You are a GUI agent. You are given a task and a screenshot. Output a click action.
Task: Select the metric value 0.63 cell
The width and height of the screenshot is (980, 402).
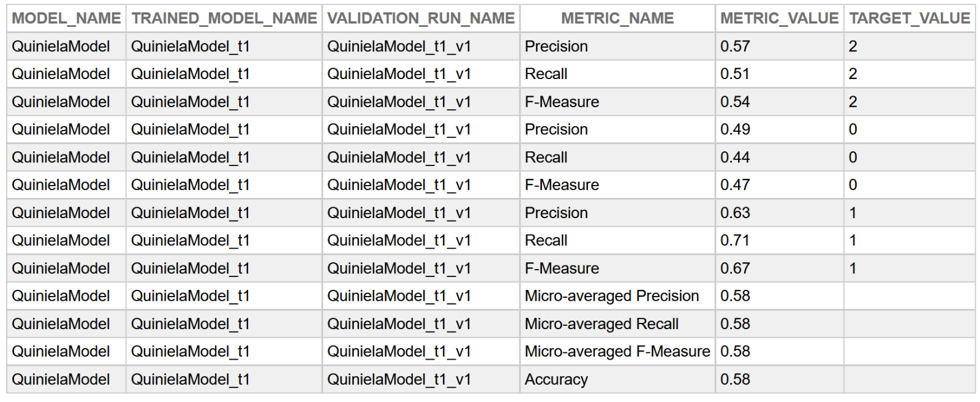click(x=735, y=213)
